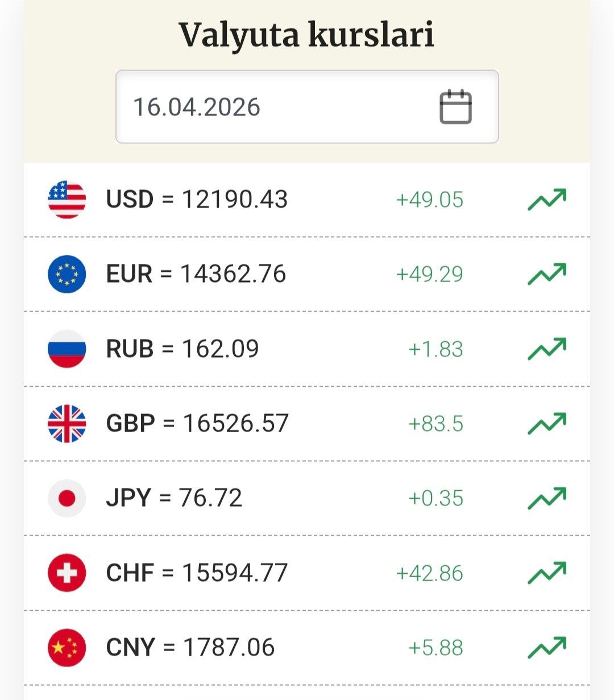Select the JPY = 76.72 rate
614x700 pixels.
(x=174, y=498)
